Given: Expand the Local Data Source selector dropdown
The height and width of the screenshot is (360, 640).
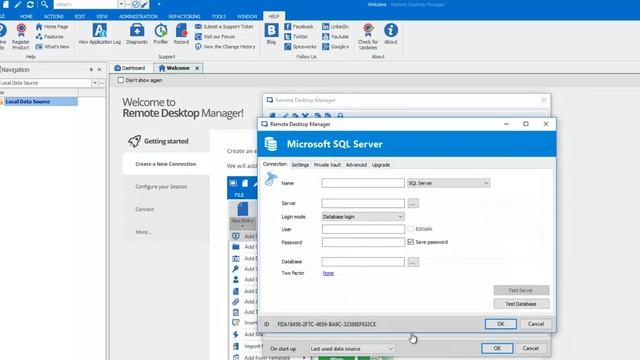Looking at the screenshot, I should tap(95, 83).
